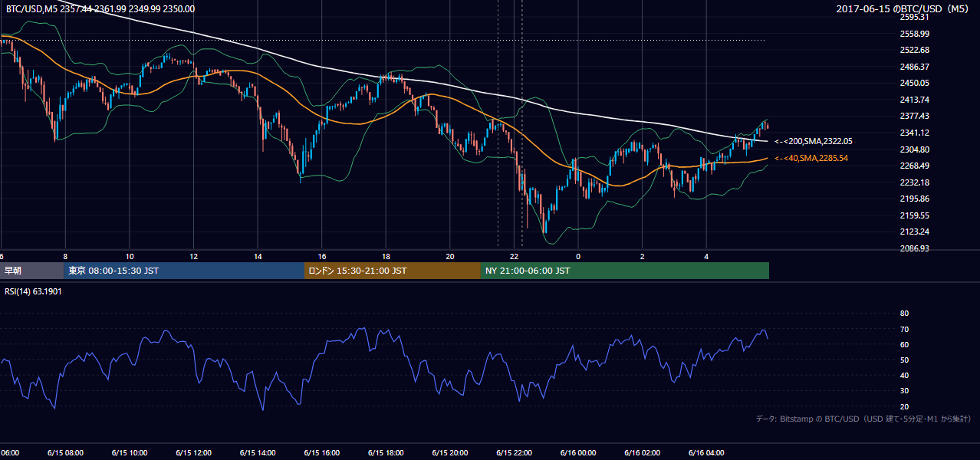The width and height of the screenshot is (980, 460).
Task: Click hour label 22 under price chart
Action: tap(515, 256)
